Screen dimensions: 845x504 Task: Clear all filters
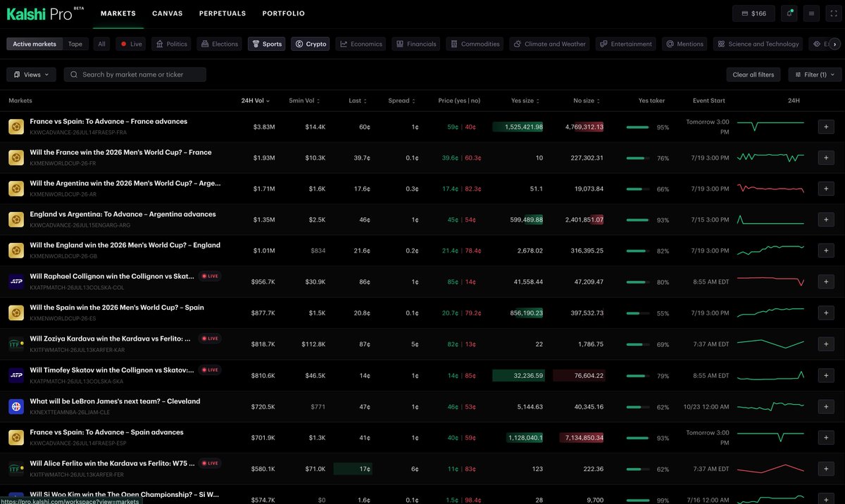click(x=753, y=74)
